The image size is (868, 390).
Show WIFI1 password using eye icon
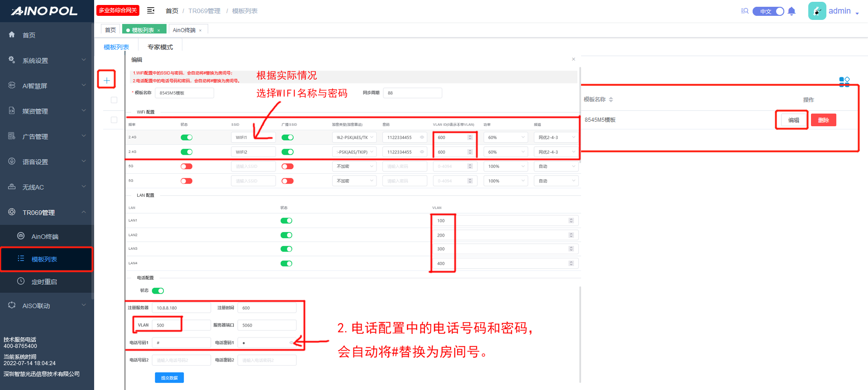tap(422, 138)
